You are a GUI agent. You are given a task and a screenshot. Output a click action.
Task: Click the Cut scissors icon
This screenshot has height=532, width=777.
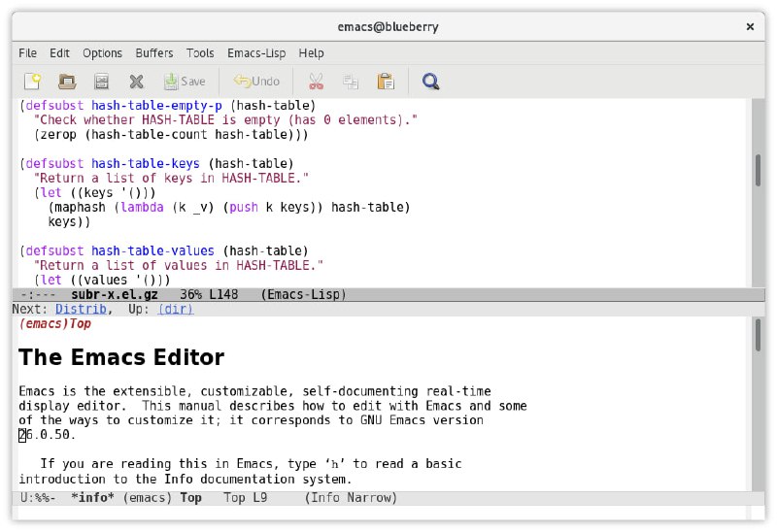tap(316, 82)
